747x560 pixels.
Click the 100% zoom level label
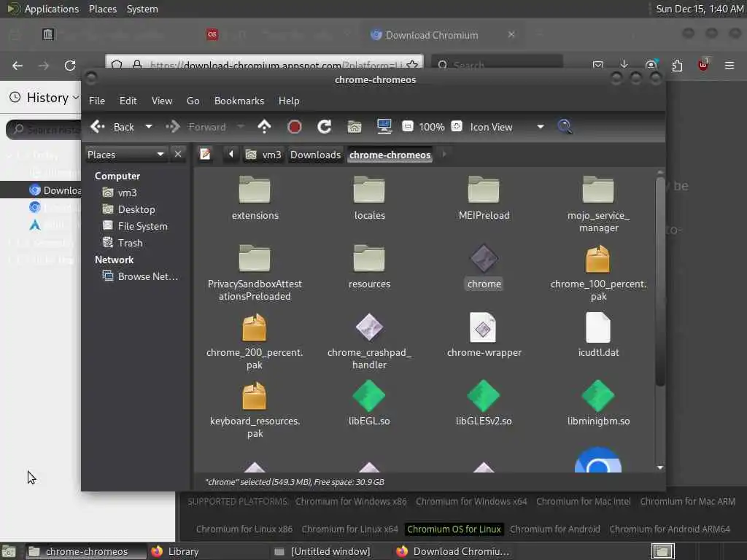tap(431, 127)
